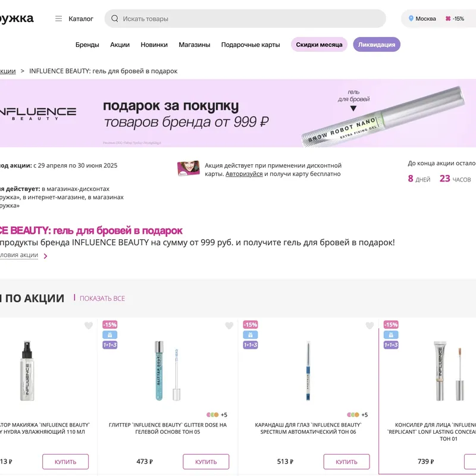This screenshot has height=476, width=476.
Task: Open the Бренды menu item
Action: 87,45
